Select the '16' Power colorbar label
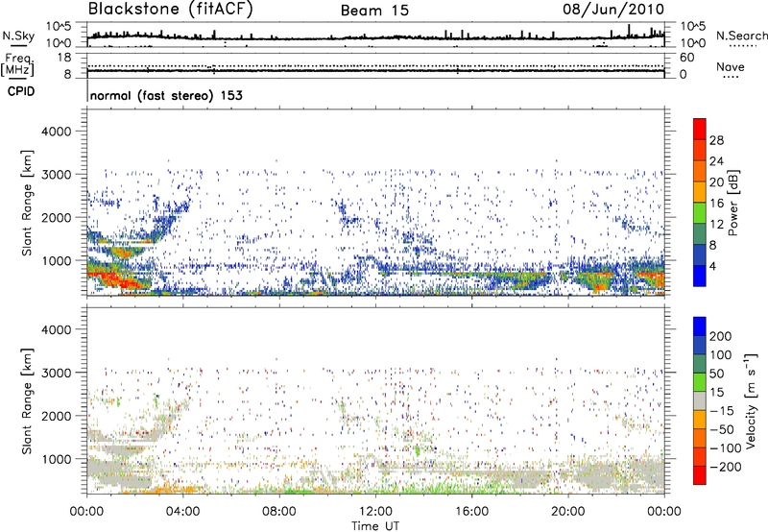 tap(716, 204)
